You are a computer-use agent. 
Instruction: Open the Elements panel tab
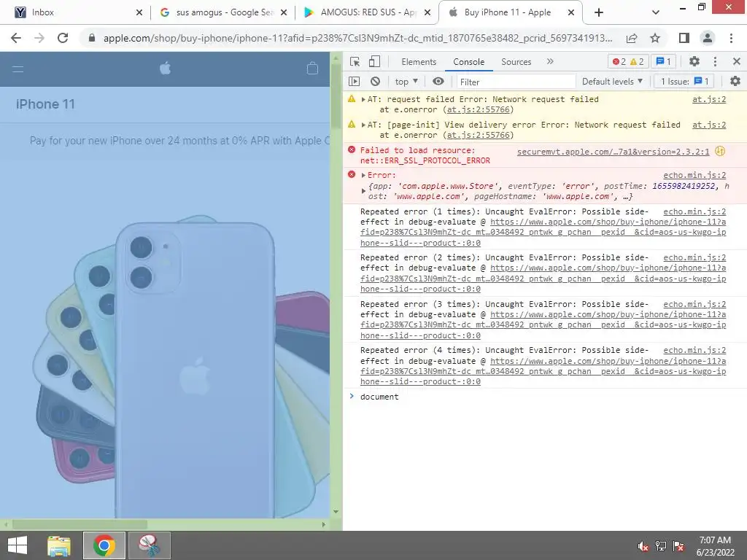tap(418, 62)
